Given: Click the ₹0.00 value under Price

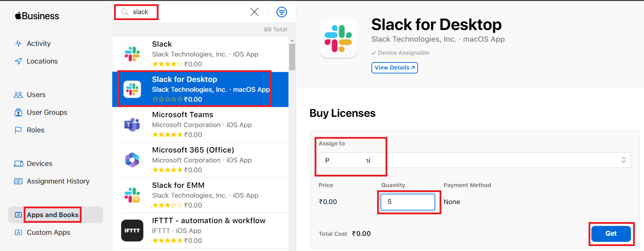Looking at the screenshot, I should tap(328, 202).
